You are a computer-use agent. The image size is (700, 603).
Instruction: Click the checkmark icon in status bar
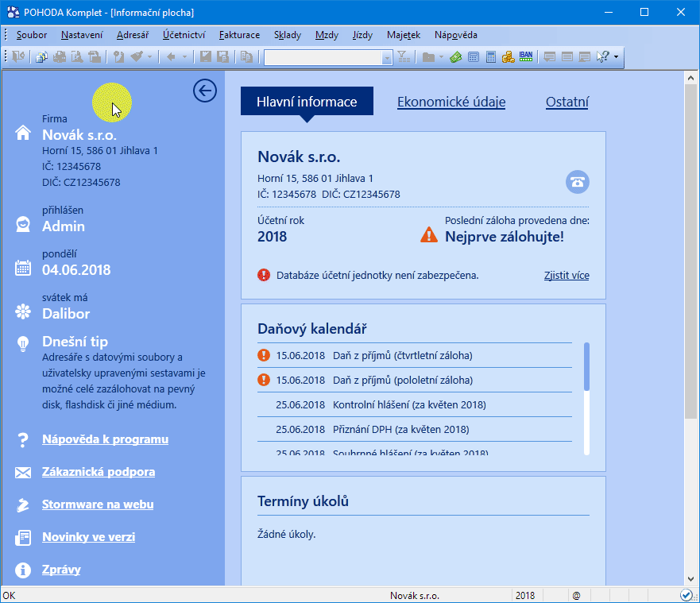click(686, 595)
